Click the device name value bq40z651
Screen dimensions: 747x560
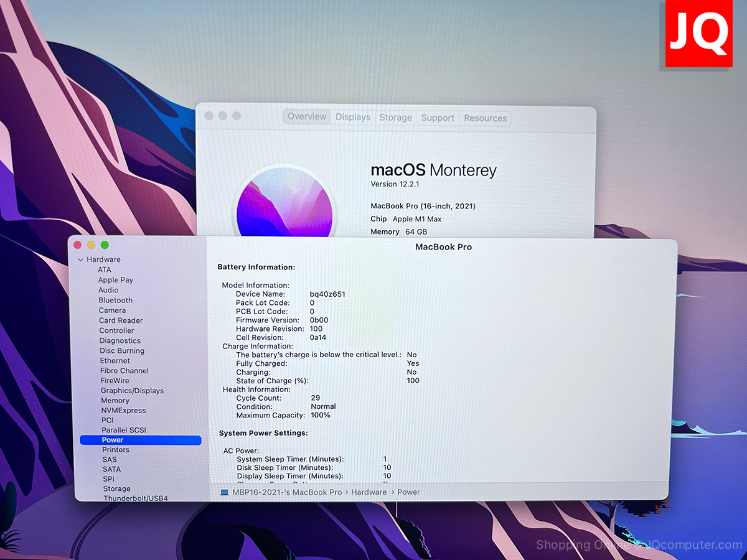coord(327,294)
